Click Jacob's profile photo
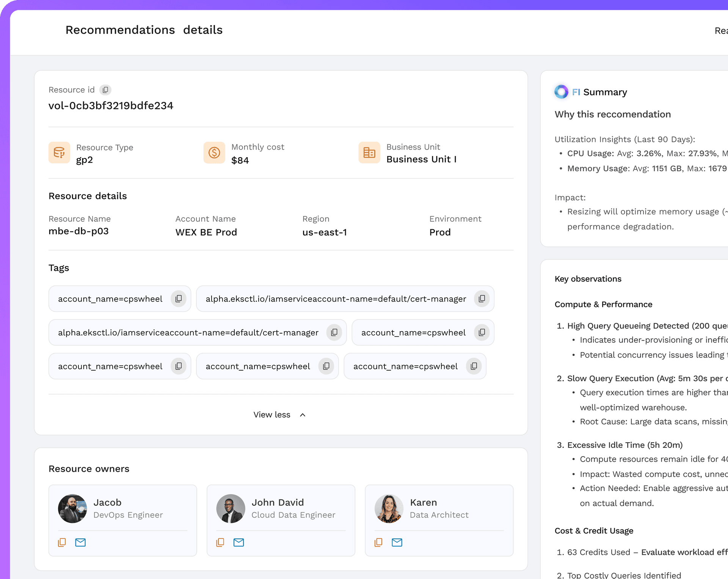The width and height of the screenshot is (728, 579). click(x=72, y=509)
